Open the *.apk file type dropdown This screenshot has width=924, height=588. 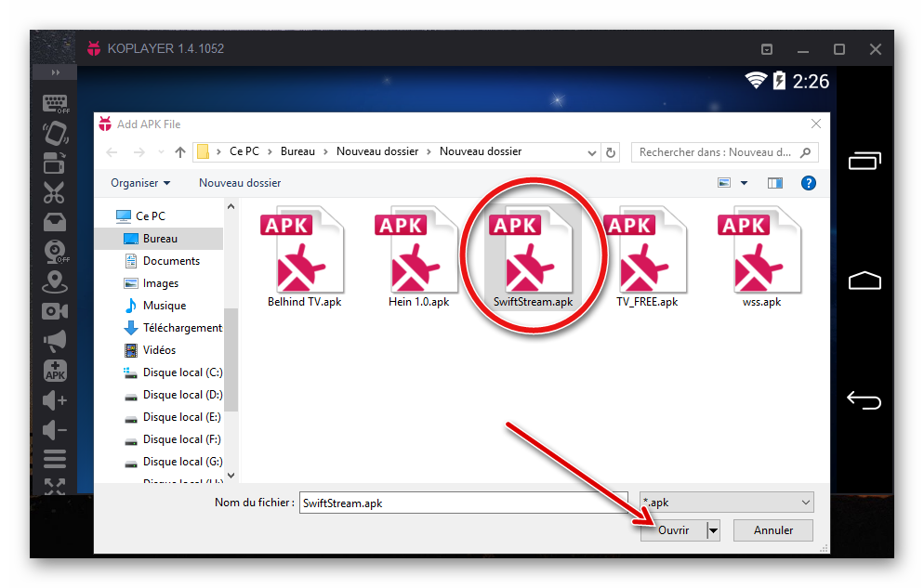coord(727,503)
